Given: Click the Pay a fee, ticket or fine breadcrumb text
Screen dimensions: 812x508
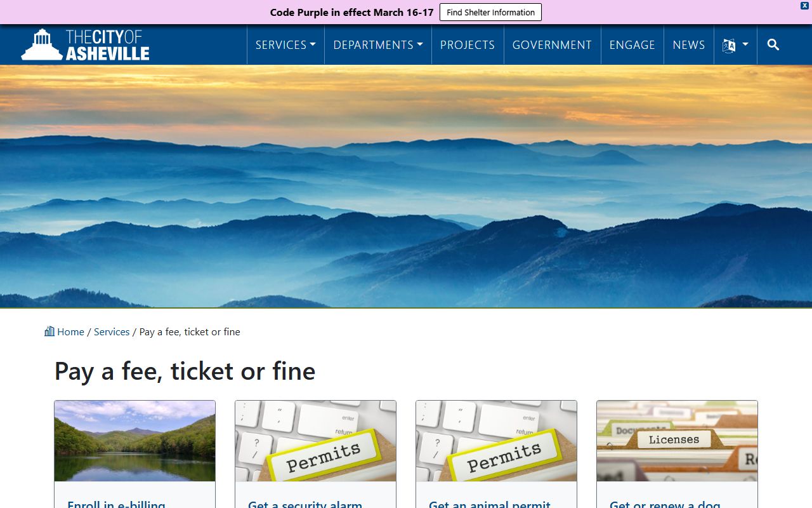Looking at the screenshot, I should [190, 331].
